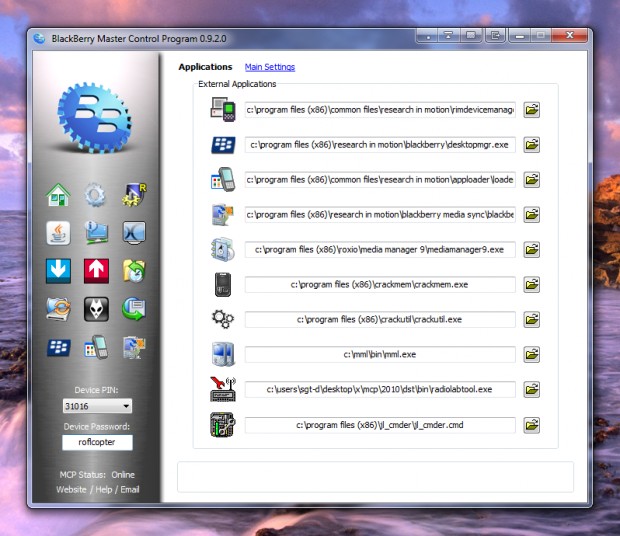Click the Roxio media manager disc icon
Image resolution: width=620 pixels, height=536 pixels.
click(223, 249)
